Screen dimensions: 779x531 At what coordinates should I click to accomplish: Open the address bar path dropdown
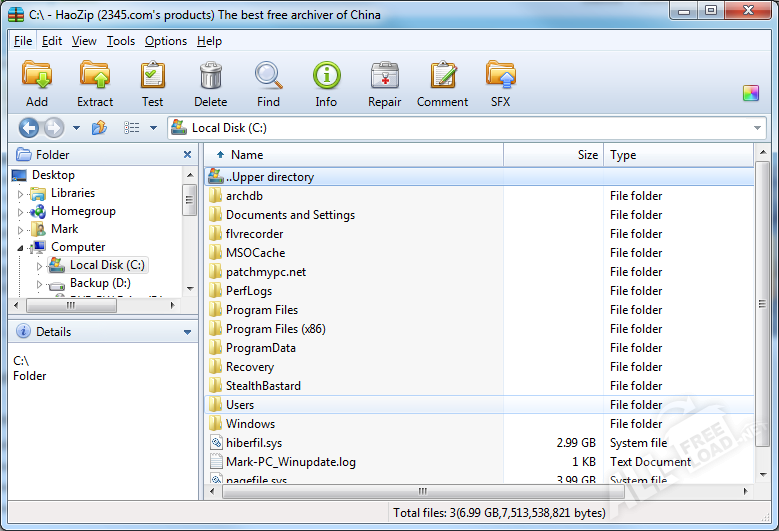click(757, 128)
